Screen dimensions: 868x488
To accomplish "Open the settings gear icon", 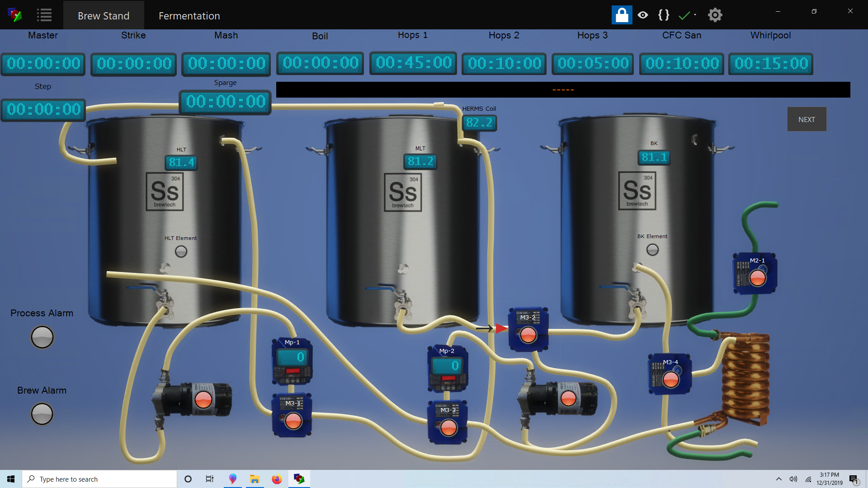I will [715, 15].
